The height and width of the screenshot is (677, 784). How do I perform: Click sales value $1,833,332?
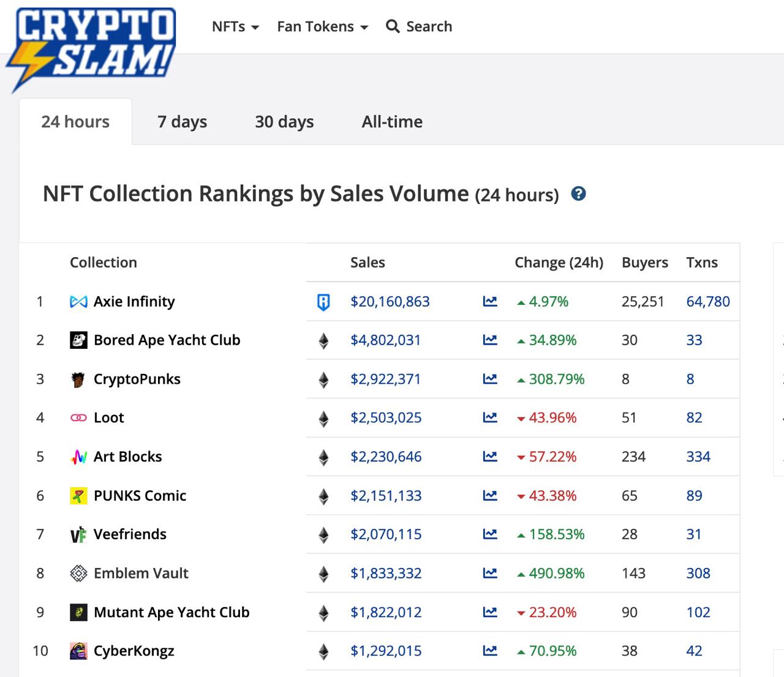[x=386, y=574]
